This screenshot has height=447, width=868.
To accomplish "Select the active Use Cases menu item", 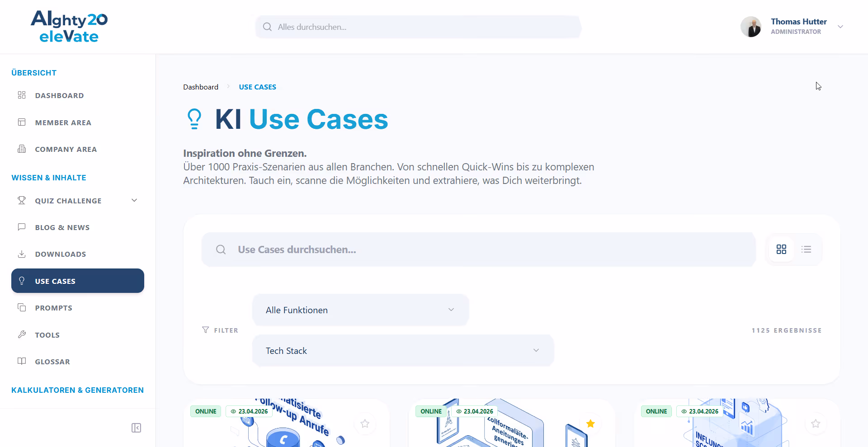I will [78, 281].
